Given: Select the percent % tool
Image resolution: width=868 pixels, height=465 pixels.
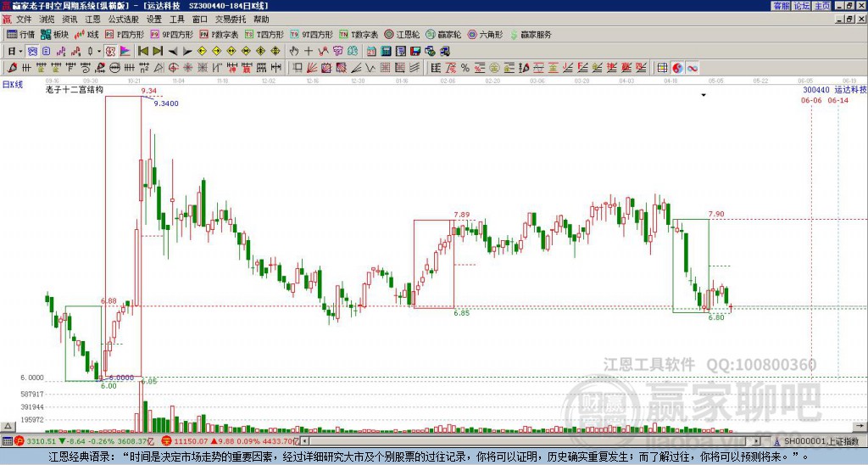Looking at the screenshot, I should (x=465, y=68).
